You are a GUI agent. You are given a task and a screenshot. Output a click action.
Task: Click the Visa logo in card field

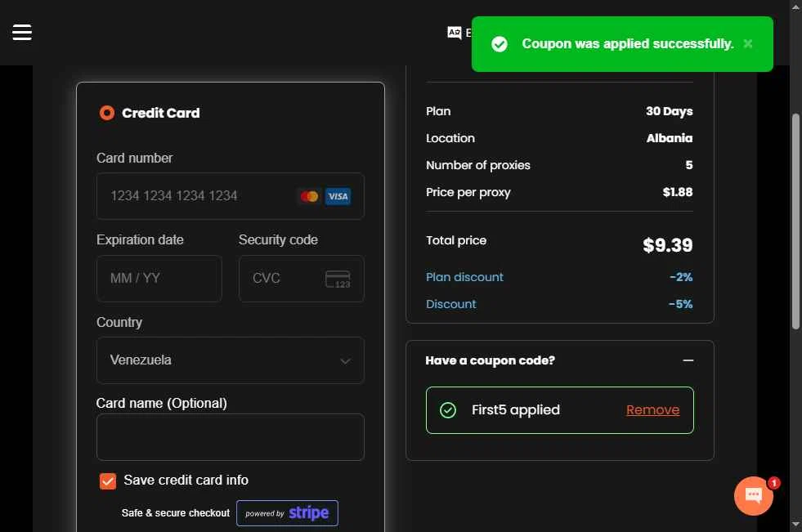pyautogui.click(x=338, y=196)
